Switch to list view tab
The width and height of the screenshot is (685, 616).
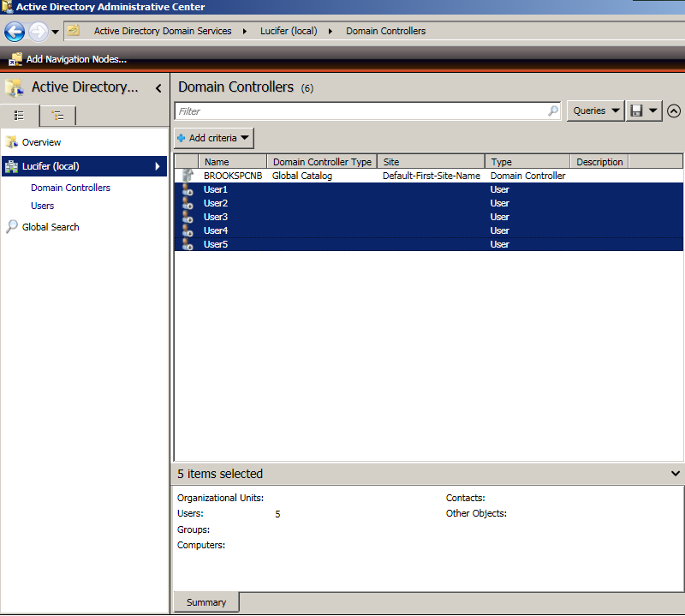tap(19, 116)
